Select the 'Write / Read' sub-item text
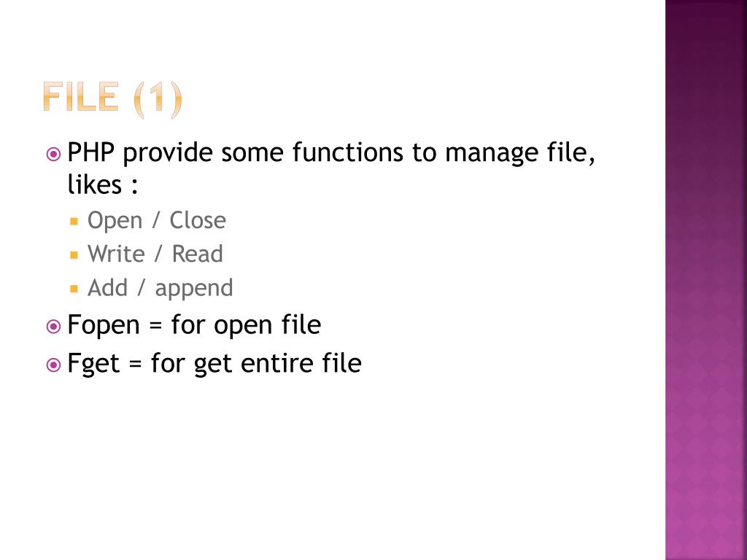747x560 pixels. [x=155, y=254]
